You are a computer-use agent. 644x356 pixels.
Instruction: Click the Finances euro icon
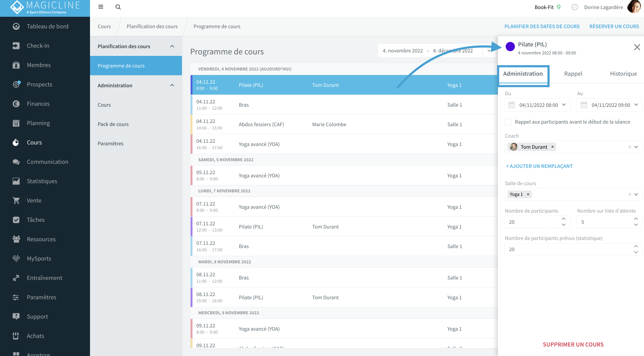pyautogui.click(x=16, y=104)
